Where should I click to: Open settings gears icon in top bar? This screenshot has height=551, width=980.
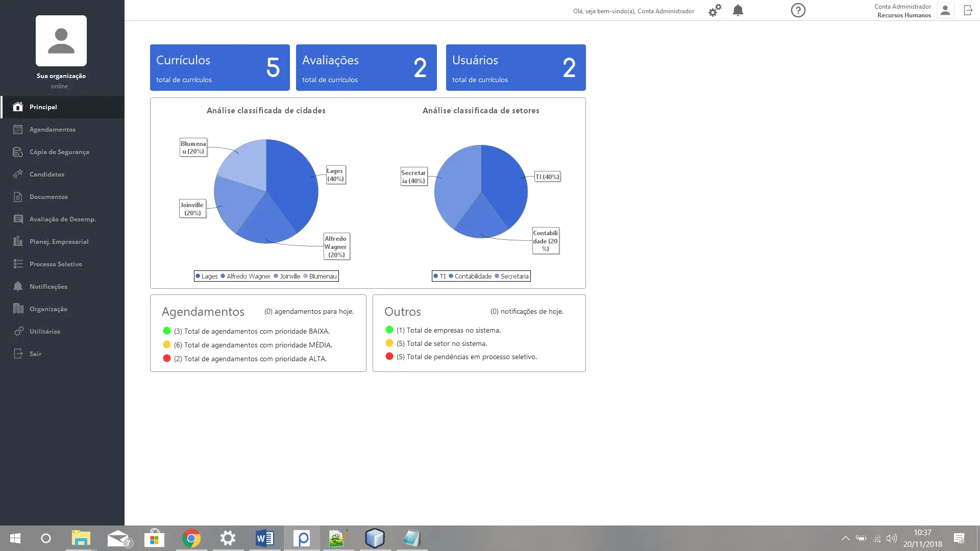[715, 10]
